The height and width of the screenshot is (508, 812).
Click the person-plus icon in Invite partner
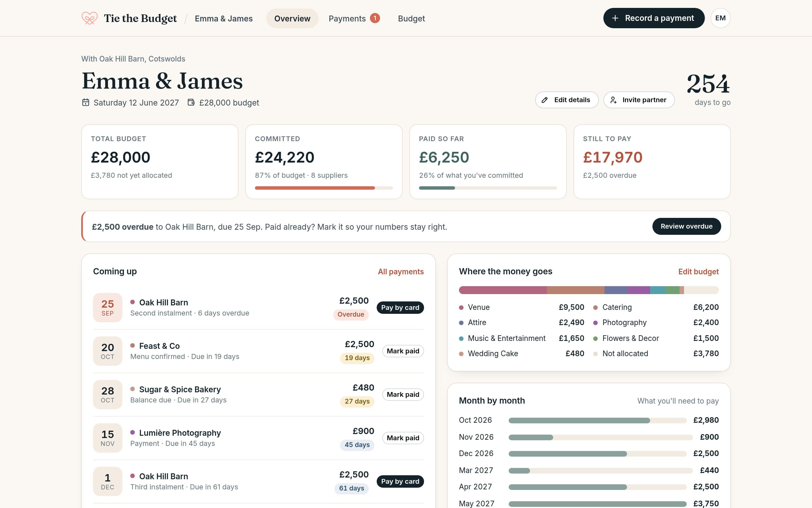coord(613,100)
